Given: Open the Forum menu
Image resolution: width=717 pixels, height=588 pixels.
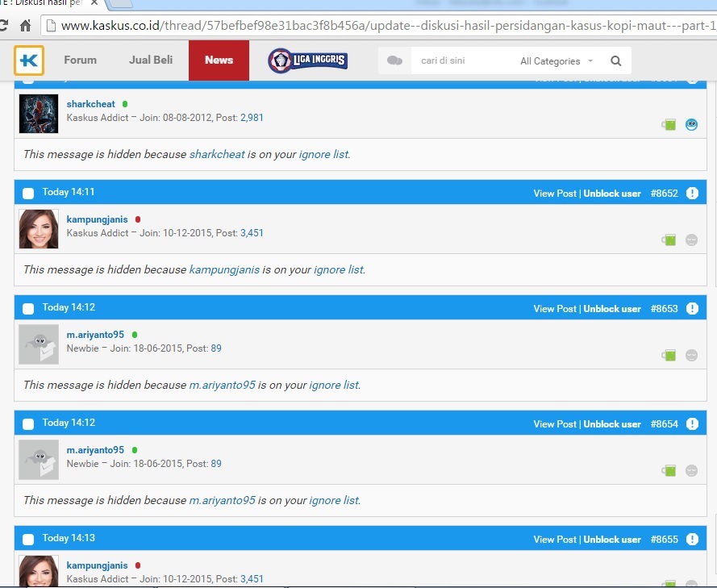Looking at the screenshot, I should click(80, 60).
